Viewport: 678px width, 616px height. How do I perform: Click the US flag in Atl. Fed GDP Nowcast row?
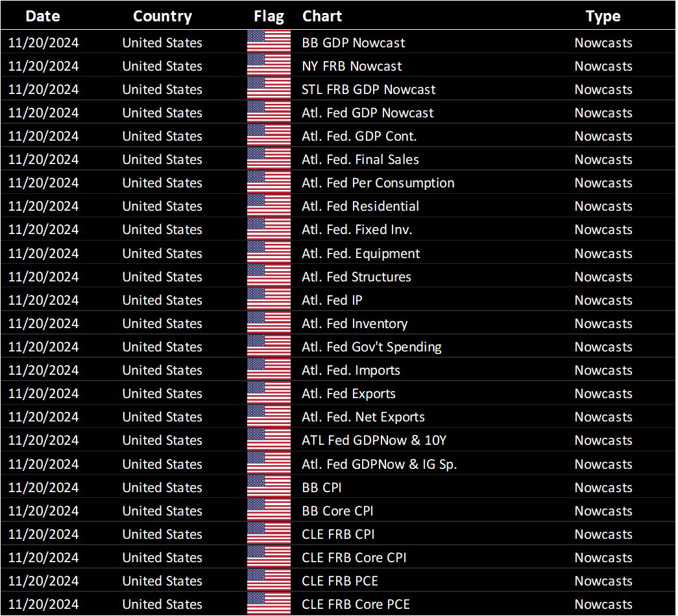coord(269,112)
